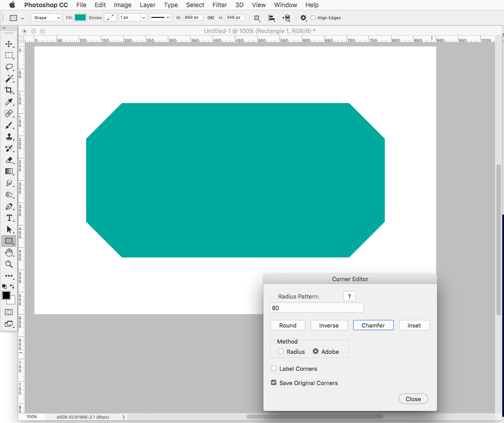The height and width of the screenshot is (423, 504).
Task: Select the Radius method radio button
Action: 281,351
